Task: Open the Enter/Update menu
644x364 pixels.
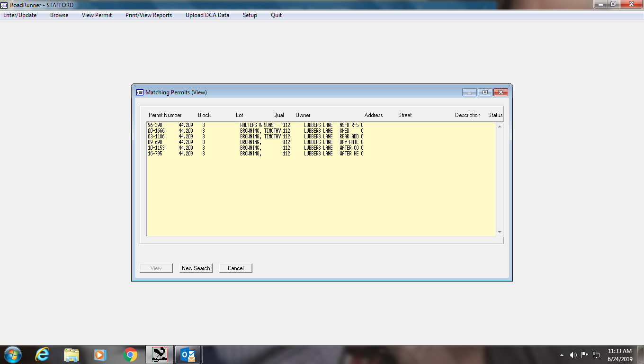Action: click(20, 15)
